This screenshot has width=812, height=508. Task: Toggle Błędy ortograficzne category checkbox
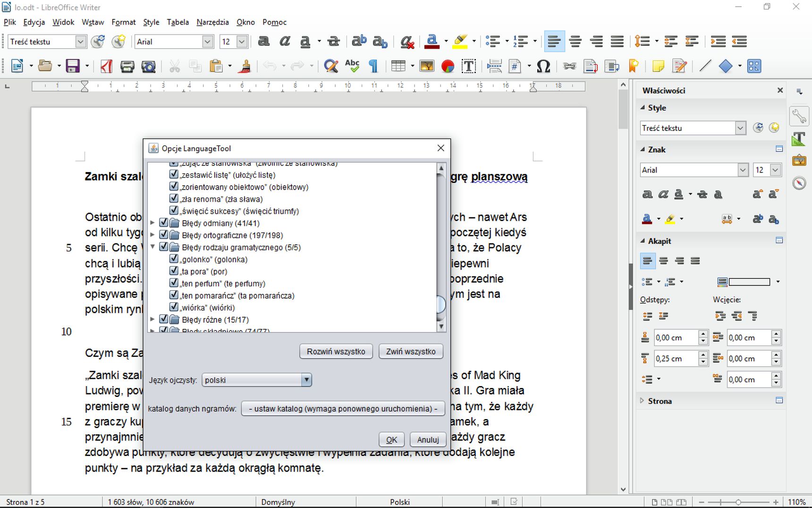pyautogui.click(x=164, y=235)
